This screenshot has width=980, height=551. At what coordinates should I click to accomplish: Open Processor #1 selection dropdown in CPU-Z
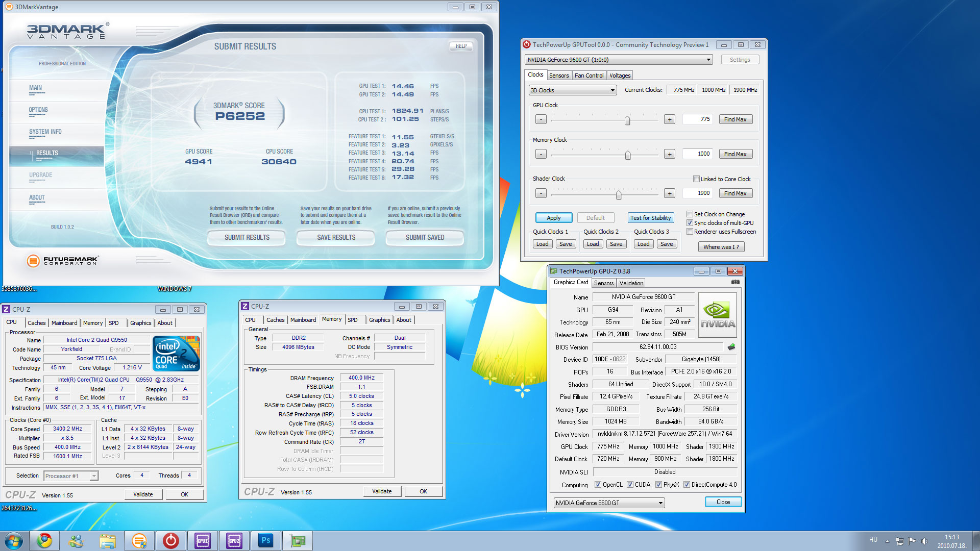(x=70, y=476)
